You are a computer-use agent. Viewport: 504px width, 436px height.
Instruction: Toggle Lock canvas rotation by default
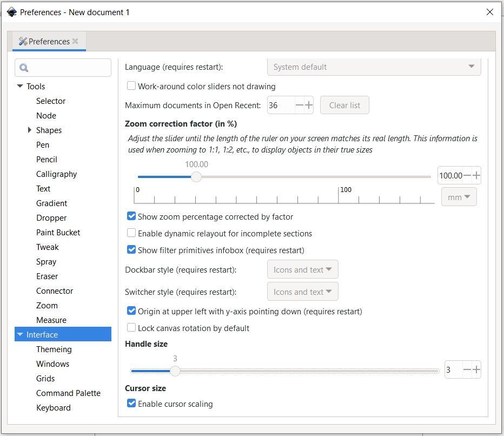(131, 327)
